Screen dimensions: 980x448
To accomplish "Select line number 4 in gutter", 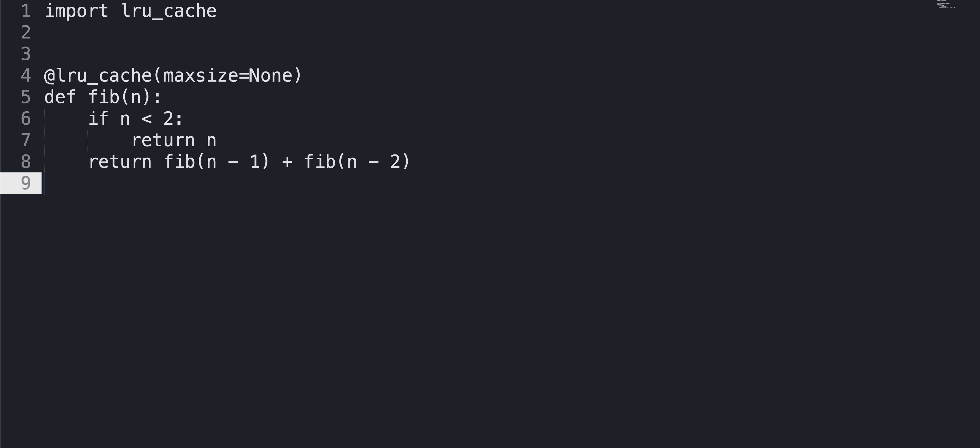I will (x=26, y=75).
